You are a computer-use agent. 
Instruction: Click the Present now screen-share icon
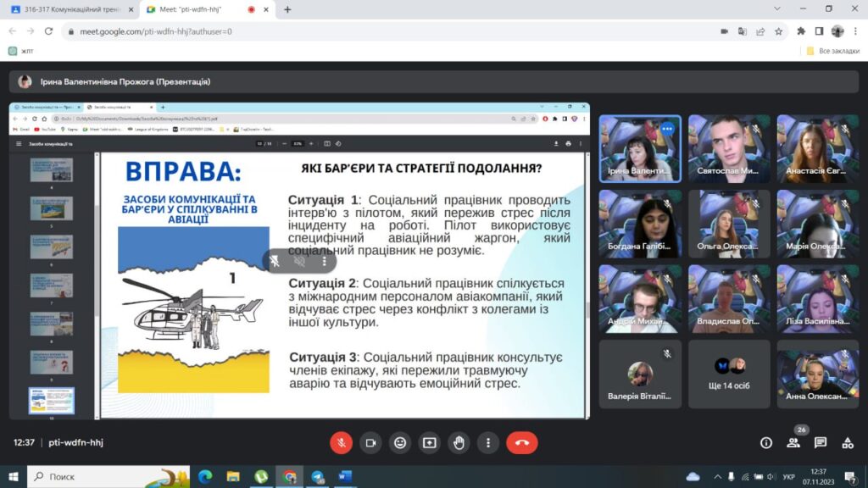pyautogui.click(x=430, y=442)
